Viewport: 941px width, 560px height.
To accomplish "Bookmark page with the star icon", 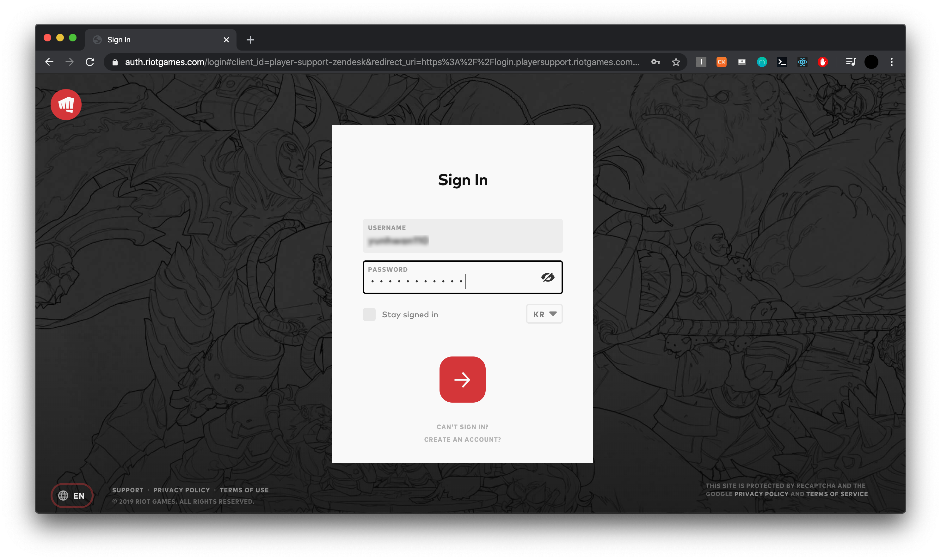I will pos(675,62).
